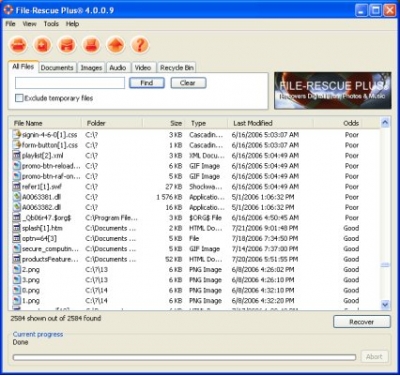Switch to the Audio tab

[118, 68]
